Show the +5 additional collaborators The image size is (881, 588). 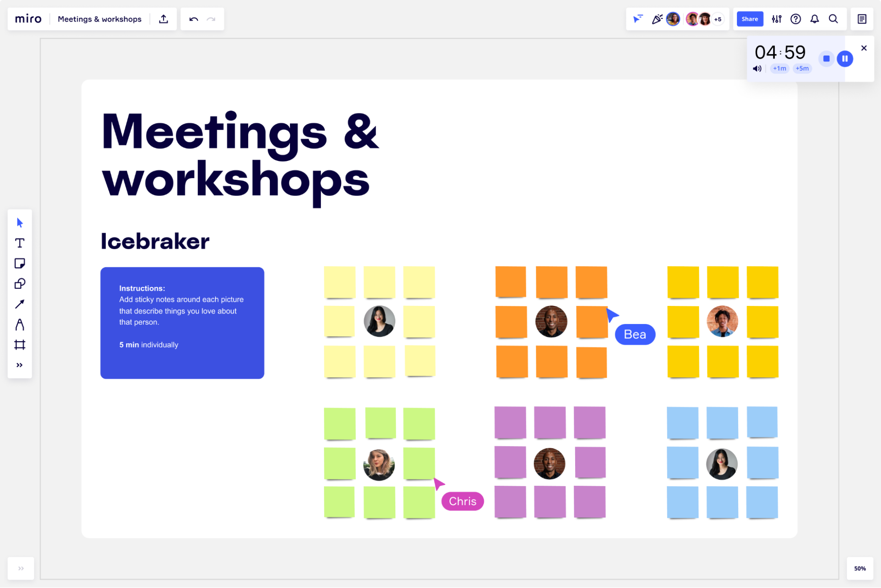click(718, 19)
